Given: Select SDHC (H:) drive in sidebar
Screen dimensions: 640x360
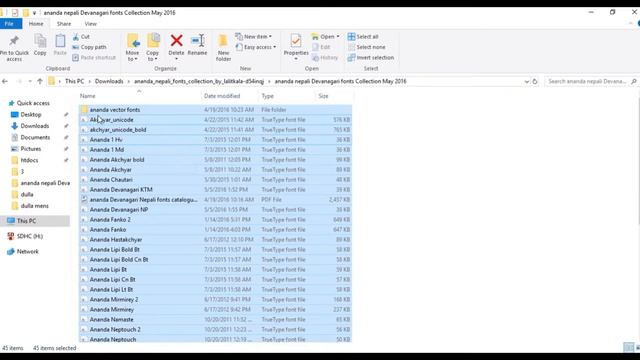Looking at the screenshot, I should pos(29,236).
